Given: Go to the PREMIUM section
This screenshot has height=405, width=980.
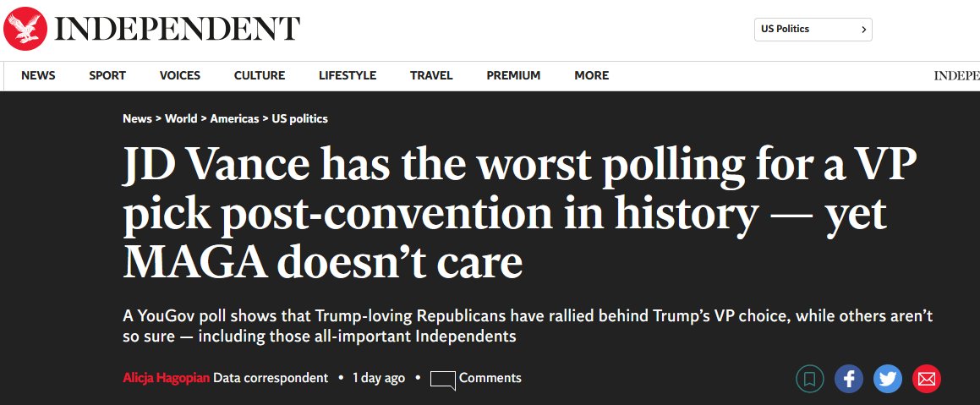Looking at the screenshot, I should tap(514, 75).
